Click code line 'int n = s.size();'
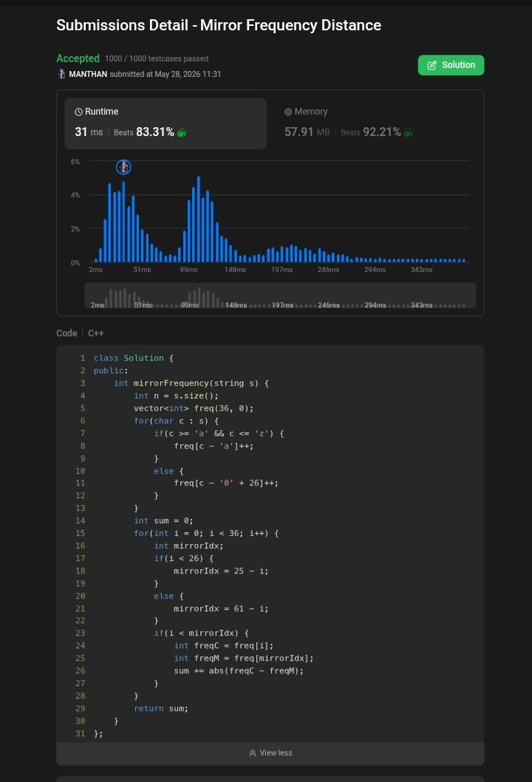 (176, 395)
